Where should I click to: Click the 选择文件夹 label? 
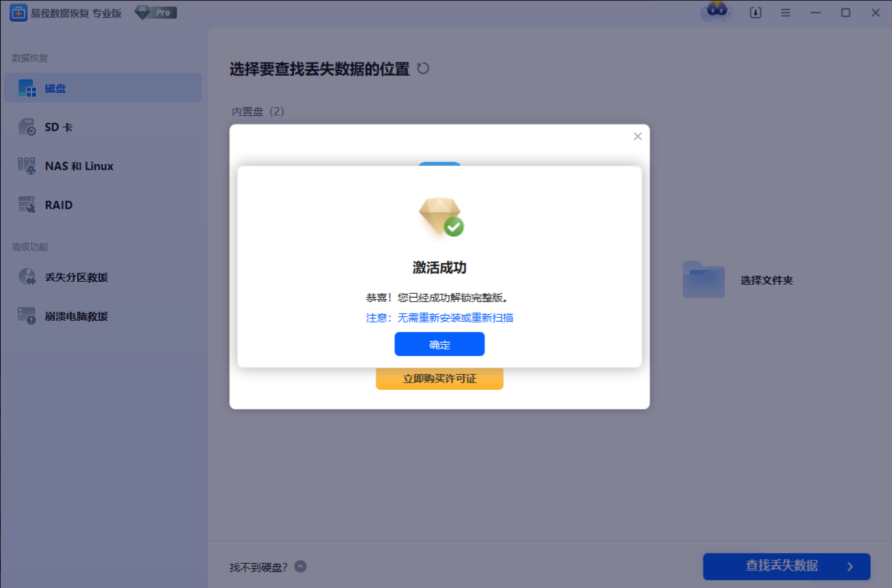767,280
